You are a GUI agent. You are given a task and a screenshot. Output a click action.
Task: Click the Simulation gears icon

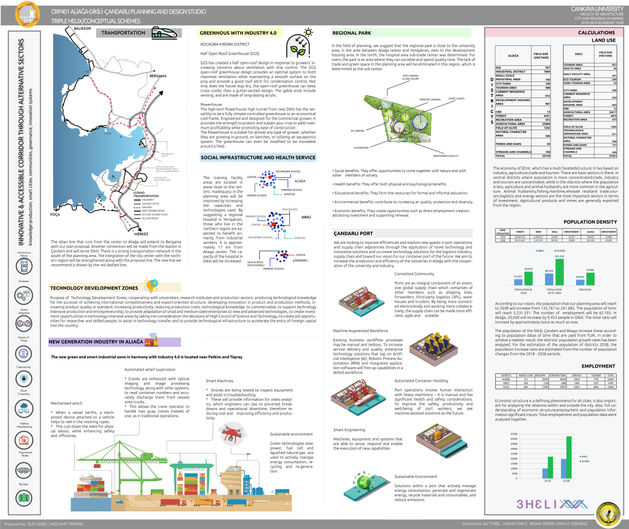click(24, 296)
